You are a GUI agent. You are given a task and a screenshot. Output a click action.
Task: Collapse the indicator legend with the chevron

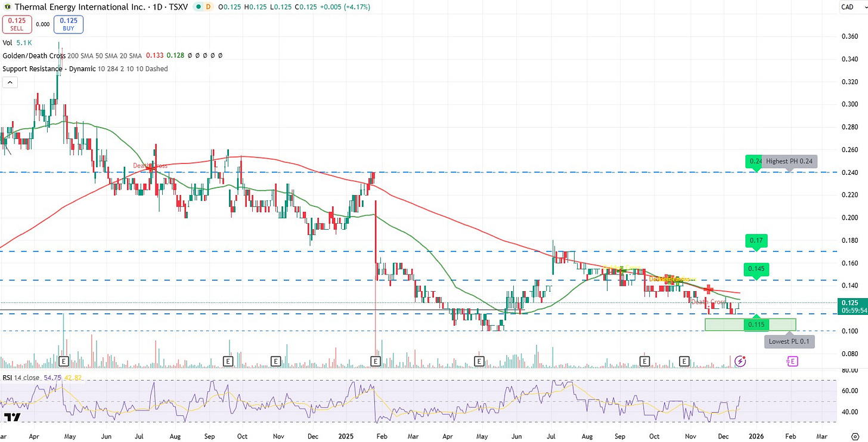[10, 83]
